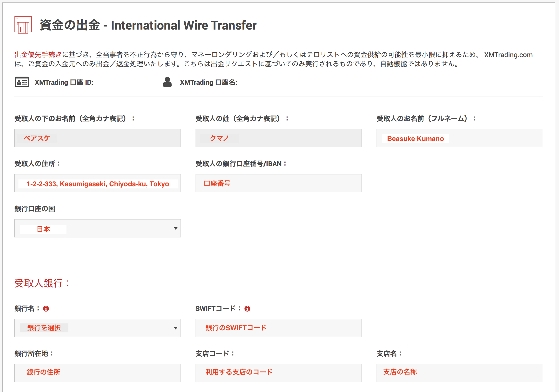This screenshot has height=392, width=559.
Task: Click the Beasuke Kumano full name field
Action: [460, 138]
